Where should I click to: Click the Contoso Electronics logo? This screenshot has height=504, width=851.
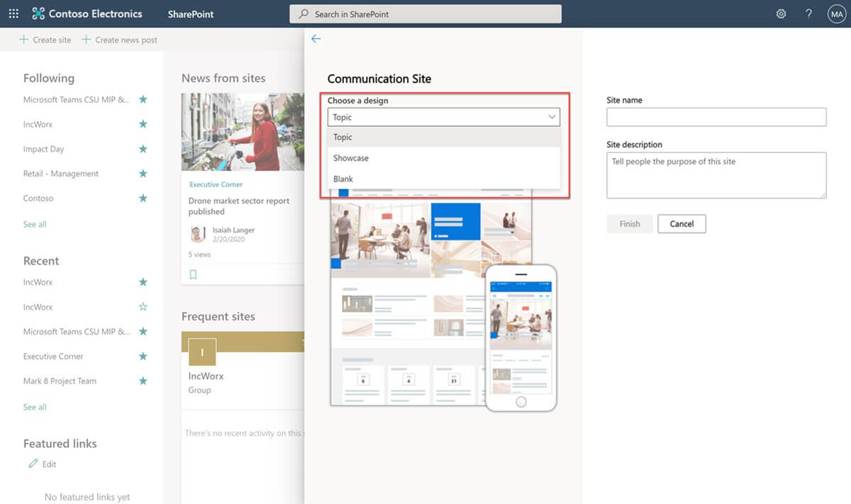click(86, 13)
